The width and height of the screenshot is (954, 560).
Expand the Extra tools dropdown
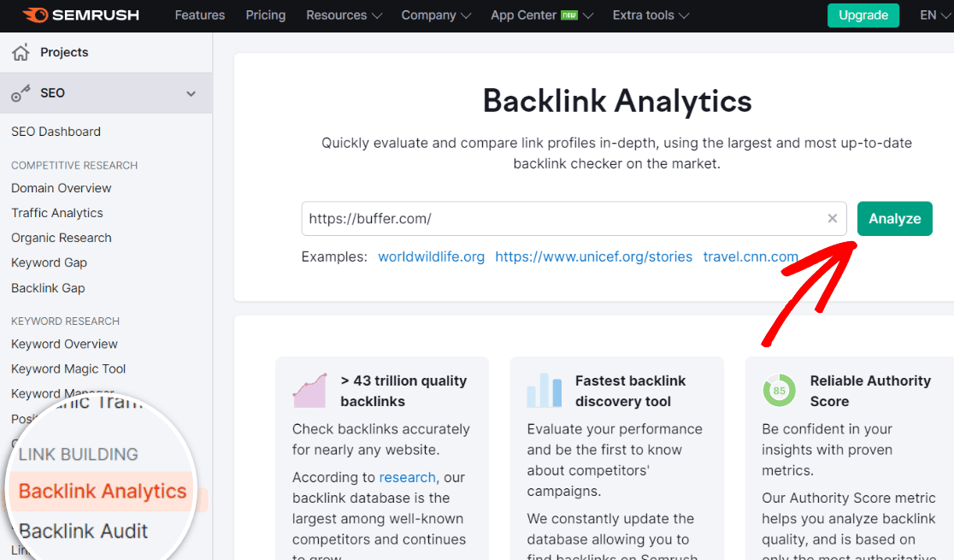click(x=650, y=15)
